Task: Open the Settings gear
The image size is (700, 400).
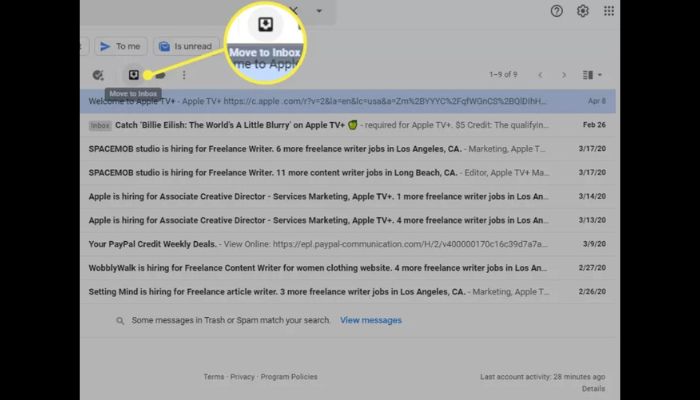Action: click(583, 11)
